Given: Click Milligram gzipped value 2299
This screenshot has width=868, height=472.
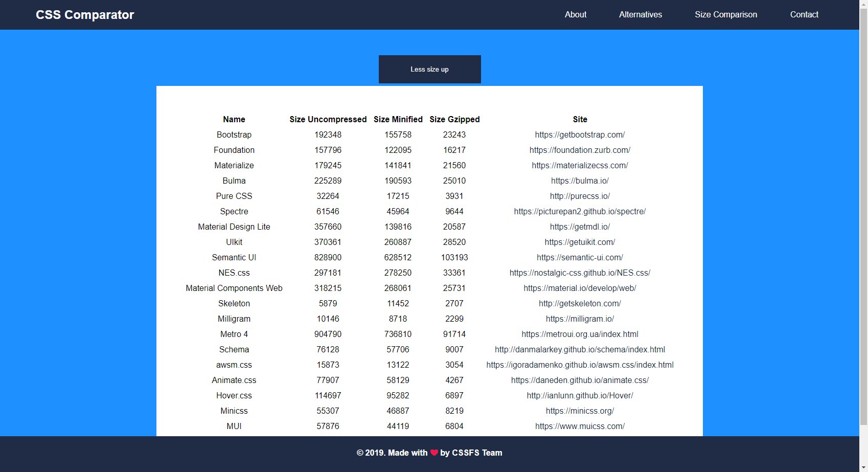Looking at the screenshot, I should [454, 319].
